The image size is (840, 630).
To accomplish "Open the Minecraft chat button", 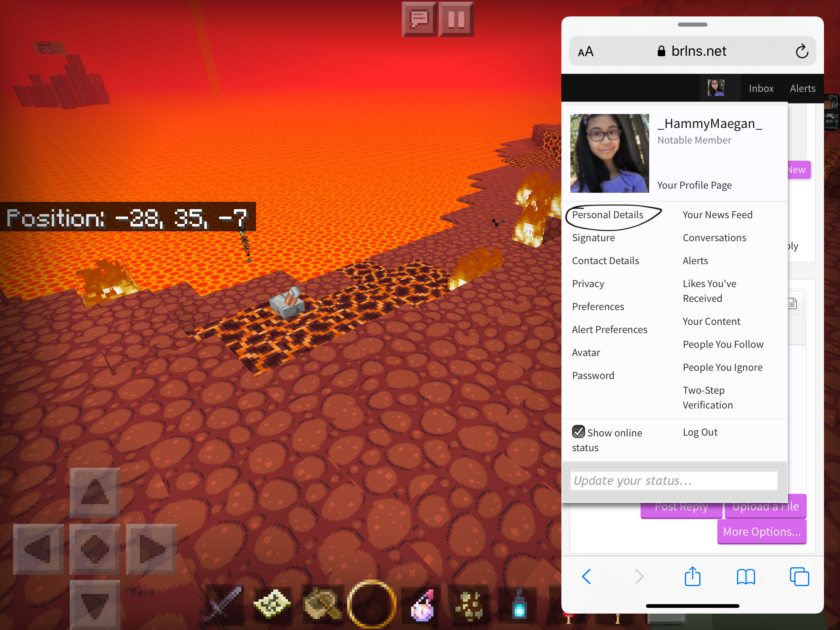I will 419,19.
